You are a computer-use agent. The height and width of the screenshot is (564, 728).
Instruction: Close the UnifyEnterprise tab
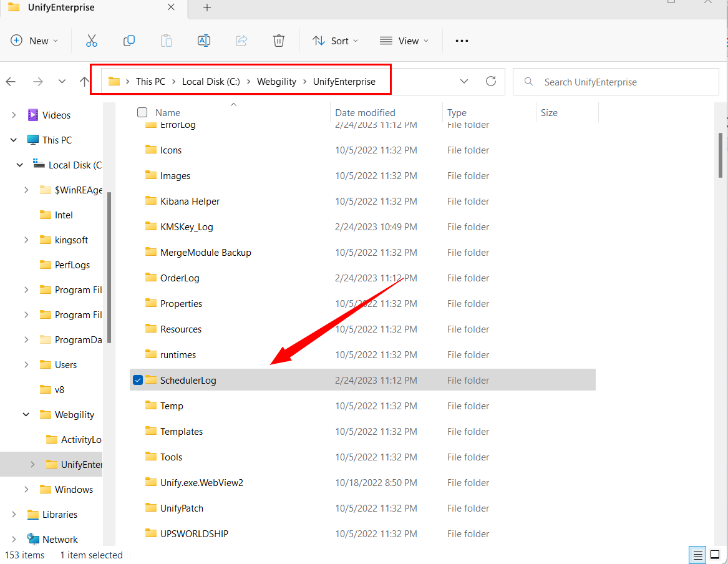pyautogui.click(x=171, y=7)
